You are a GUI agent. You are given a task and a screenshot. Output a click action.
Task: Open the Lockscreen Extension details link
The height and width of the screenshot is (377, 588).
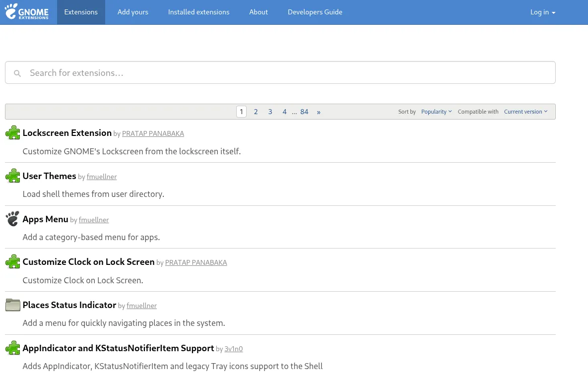point(67,132)
